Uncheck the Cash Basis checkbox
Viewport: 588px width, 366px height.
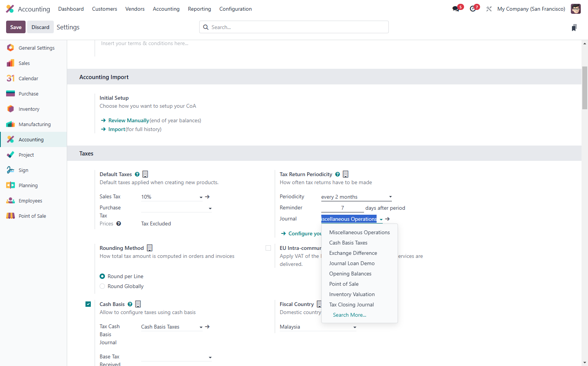click(88, 304)
